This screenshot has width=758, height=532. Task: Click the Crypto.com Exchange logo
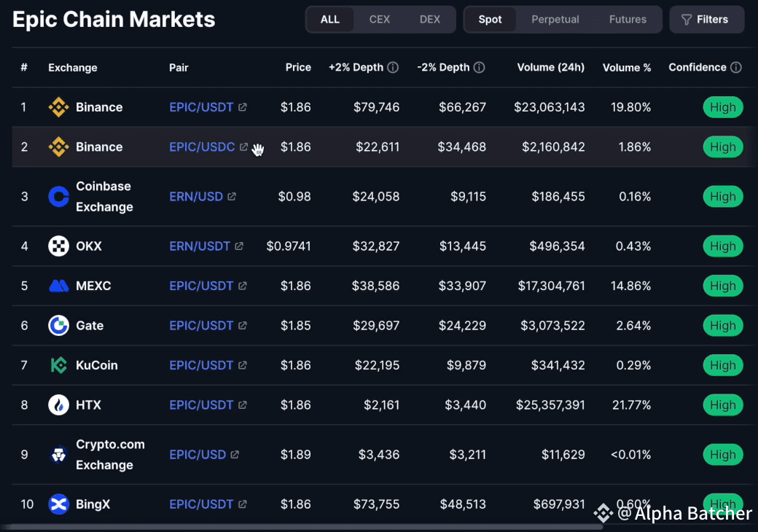click(58, 455)
